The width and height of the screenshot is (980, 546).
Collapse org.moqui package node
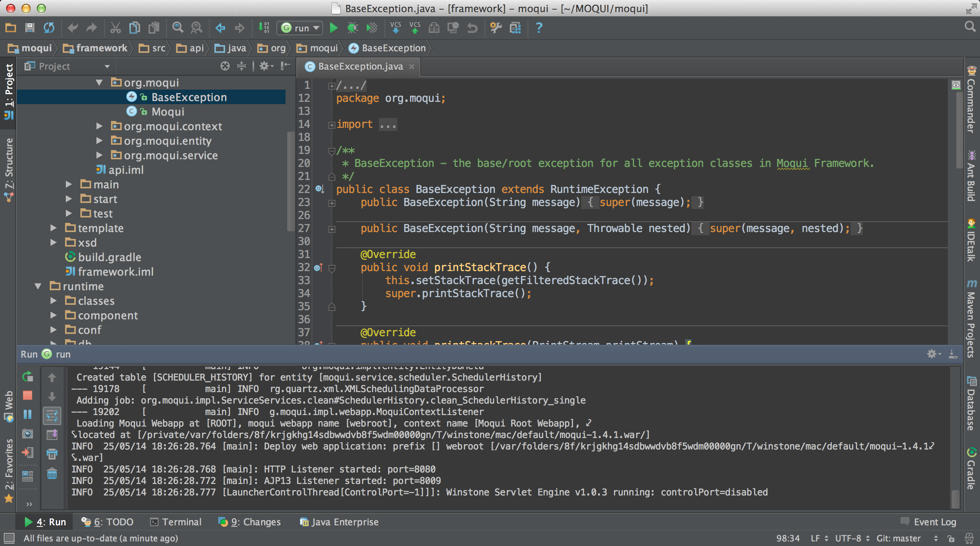coord(100,82)
